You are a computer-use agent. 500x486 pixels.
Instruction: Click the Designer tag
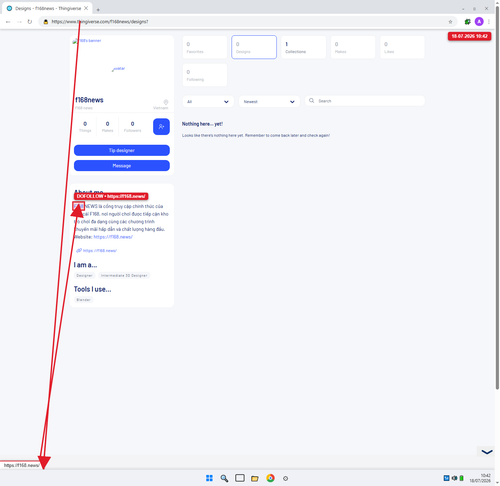point(84,276)
